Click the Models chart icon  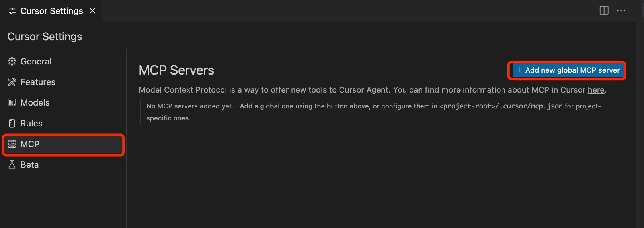(12, 103)
